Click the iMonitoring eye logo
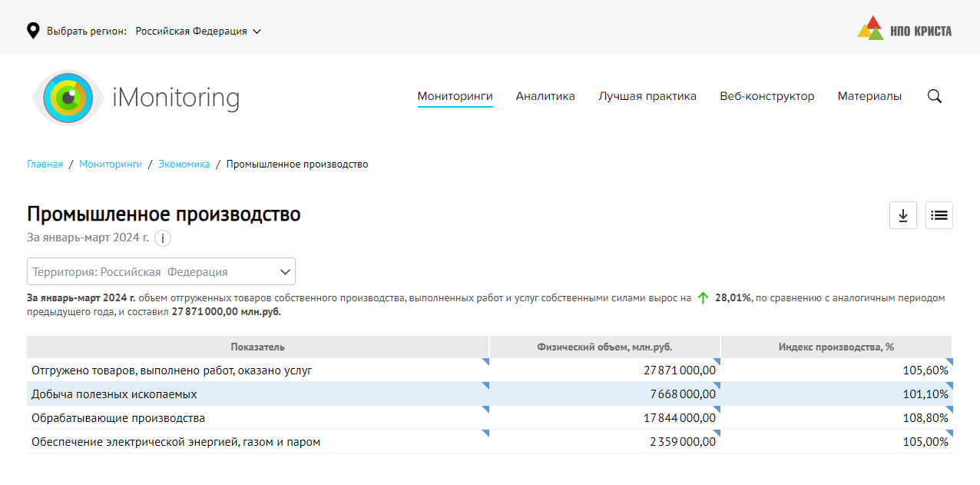Viewport: 980px width, 485px height. click(68, 98)
